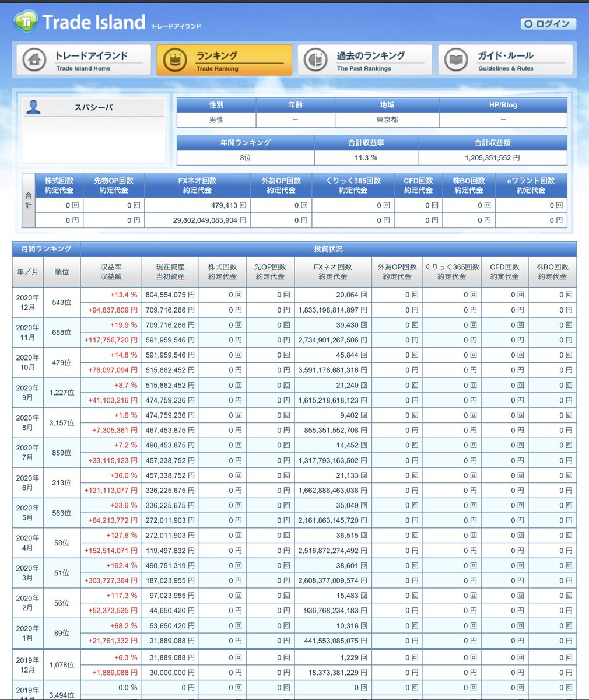This screenshot has width=589, height=700.
Task: Click rank 1,227位 for September 2020
Action: click(x=62, y=393)
